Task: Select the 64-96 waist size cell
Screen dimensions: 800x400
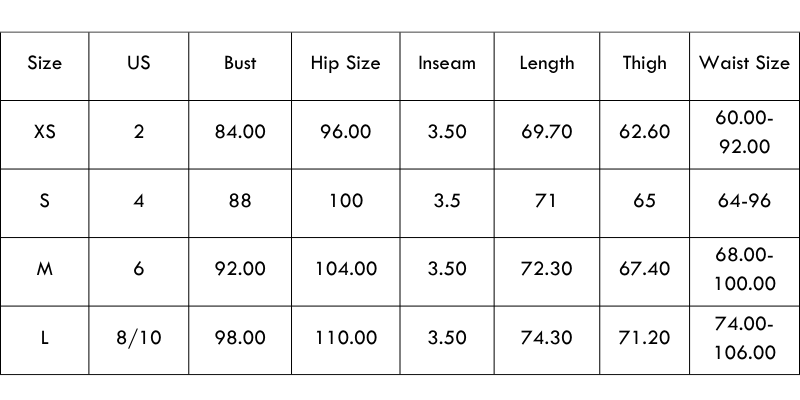Action: (x=745, y=201)
